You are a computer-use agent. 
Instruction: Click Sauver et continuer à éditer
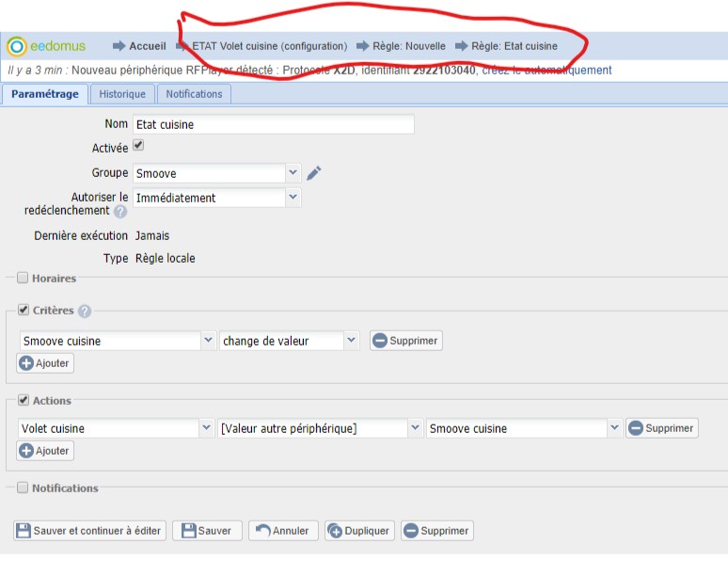tap(90, 531)
